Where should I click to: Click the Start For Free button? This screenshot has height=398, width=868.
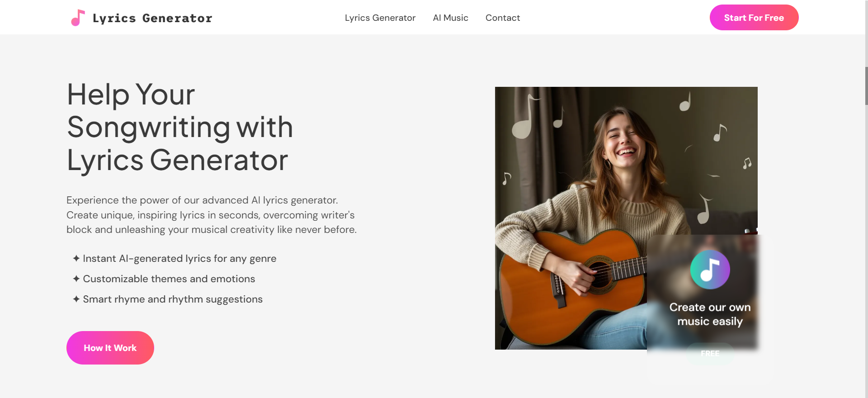coord(754,17)
